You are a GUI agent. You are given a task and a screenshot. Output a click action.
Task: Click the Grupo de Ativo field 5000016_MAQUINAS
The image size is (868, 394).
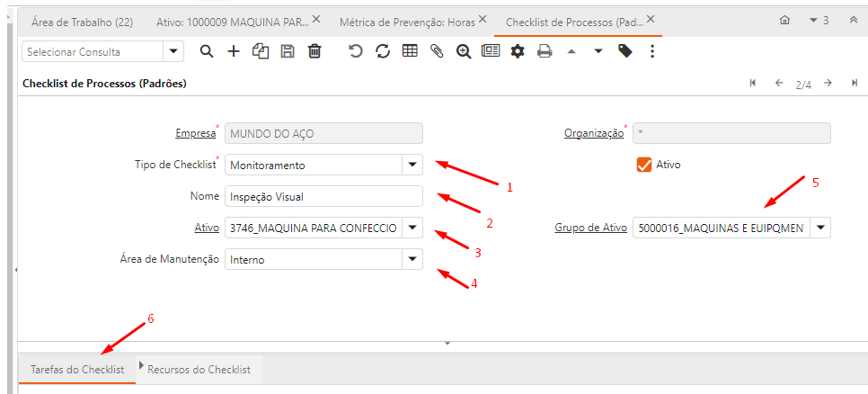[722, 228]
